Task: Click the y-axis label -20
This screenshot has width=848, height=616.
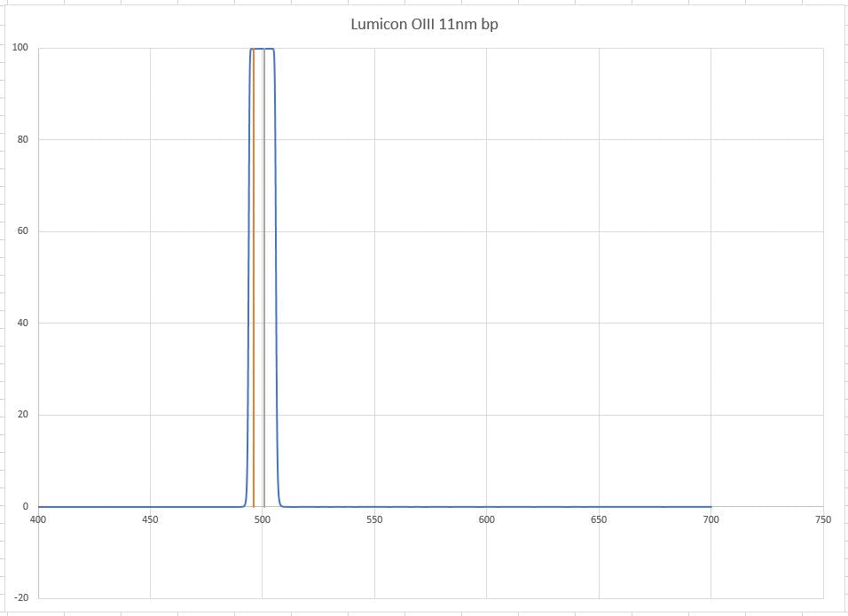Action: point(20,597)
